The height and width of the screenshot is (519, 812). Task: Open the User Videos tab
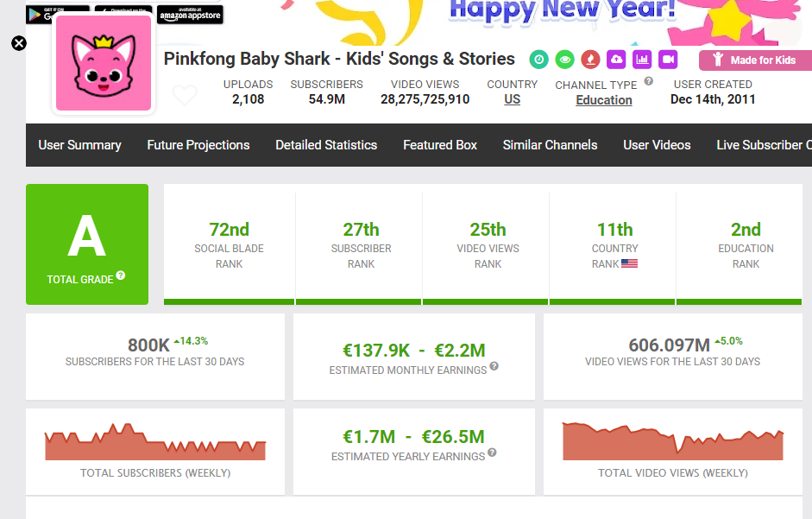pyautogui.click(x=657, y=145)
